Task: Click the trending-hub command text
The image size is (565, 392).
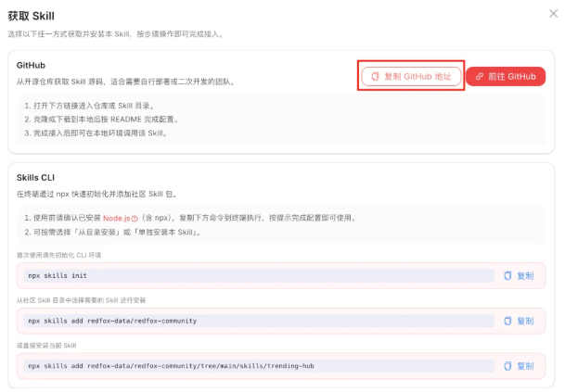Action: pos(171,366)
